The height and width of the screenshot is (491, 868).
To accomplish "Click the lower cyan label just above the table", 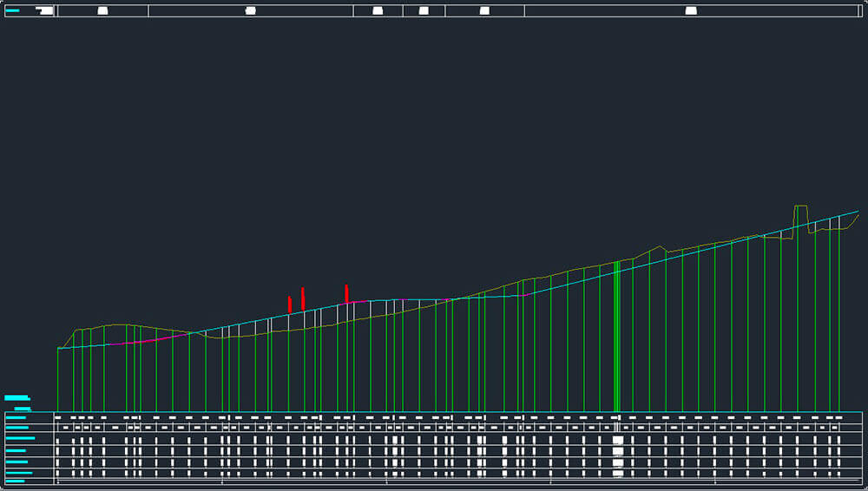I will [23, 408].
